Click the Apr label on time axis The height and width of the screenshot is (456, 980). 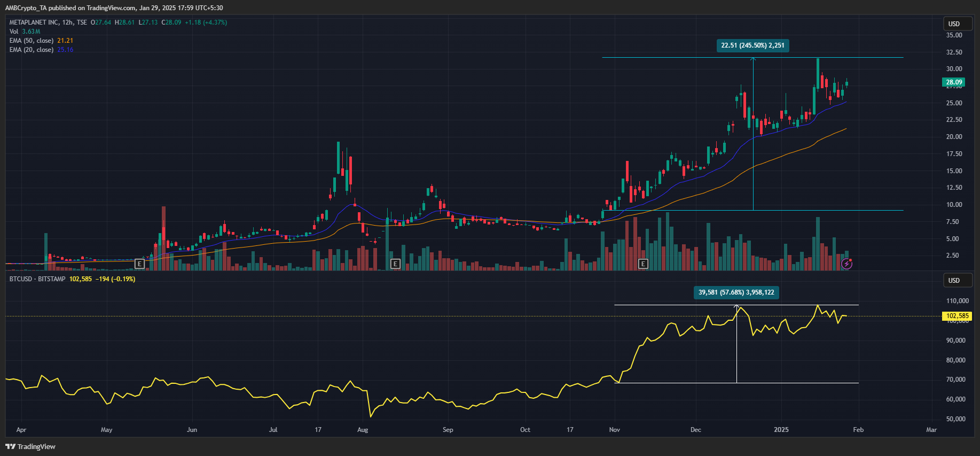[21, 430]
